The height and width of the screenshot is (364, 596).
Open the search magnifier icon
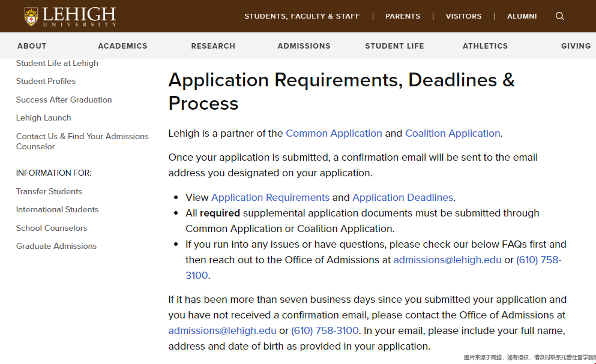pyautogui.click(x=559, y=16)
